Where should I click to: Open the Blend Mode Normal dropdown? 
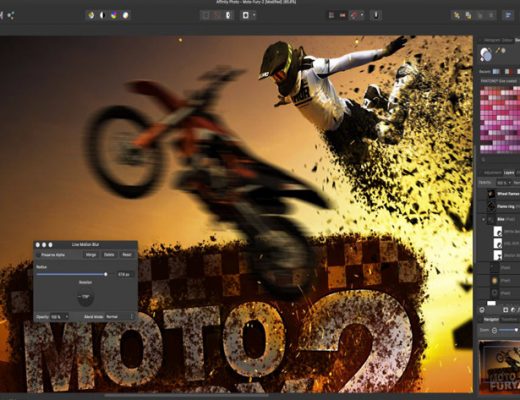pos(120,317)
